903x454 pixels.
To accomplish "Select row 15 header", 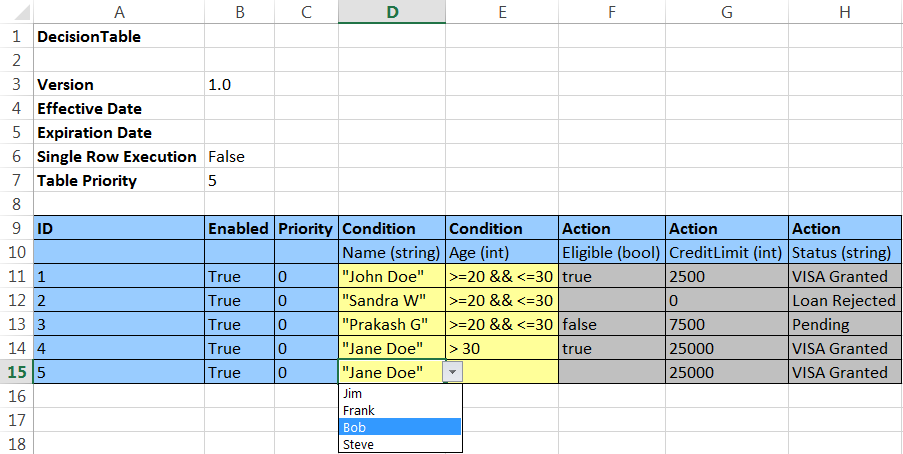I will (16, 372).
